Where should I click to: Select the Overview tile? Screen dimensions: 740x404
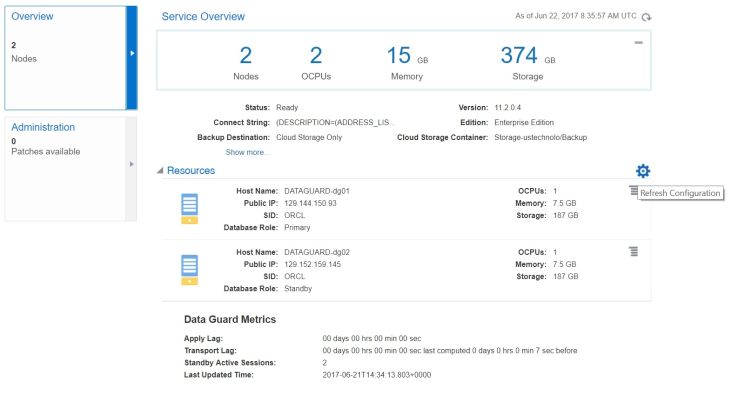(x=64, y=55)
